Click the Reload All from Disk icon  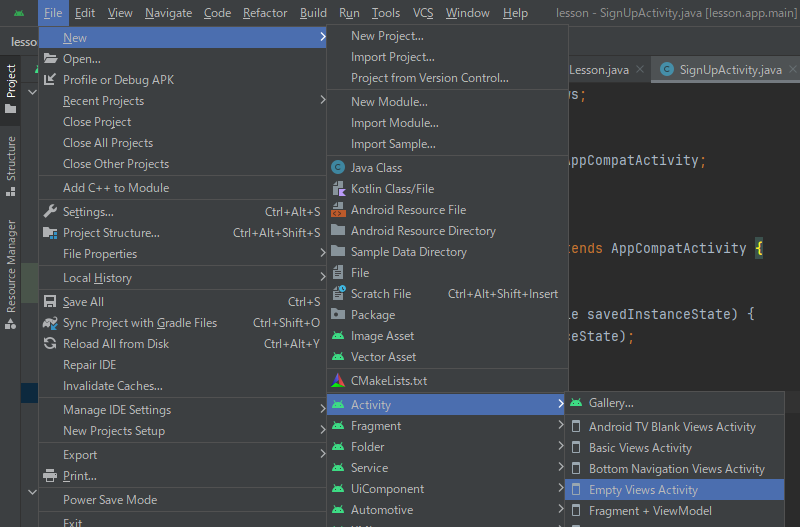tap(49, 343)
